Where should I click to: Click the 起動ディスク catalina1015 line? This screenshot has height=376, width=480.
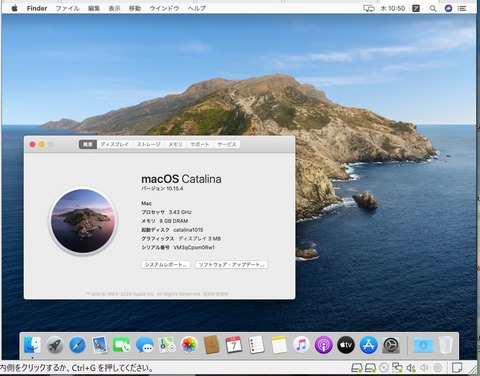pos(172,230)
